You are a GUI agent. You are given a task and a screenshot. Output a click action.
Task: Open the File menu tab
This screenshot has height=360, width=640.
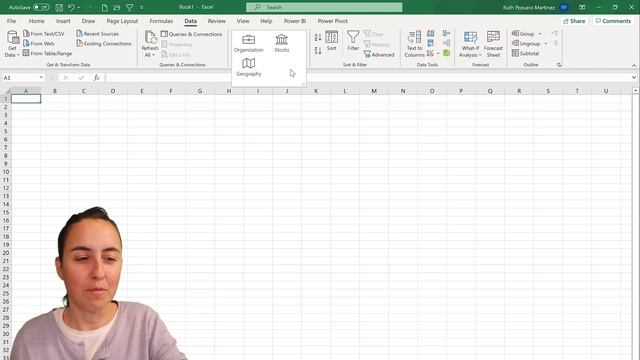click(11, 21)
